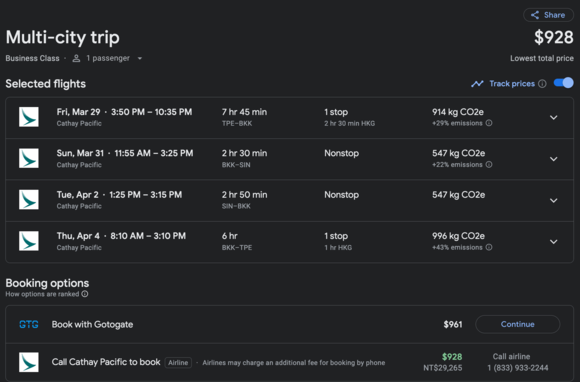This screenshot has width=580, height=382.
Task: Click the $961 Gotogate price
Action: coord(453,325)
